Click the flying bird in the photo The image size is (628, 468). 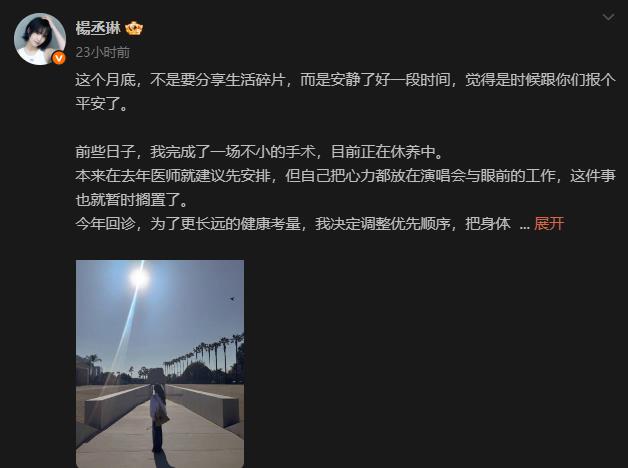click(231, 299)
